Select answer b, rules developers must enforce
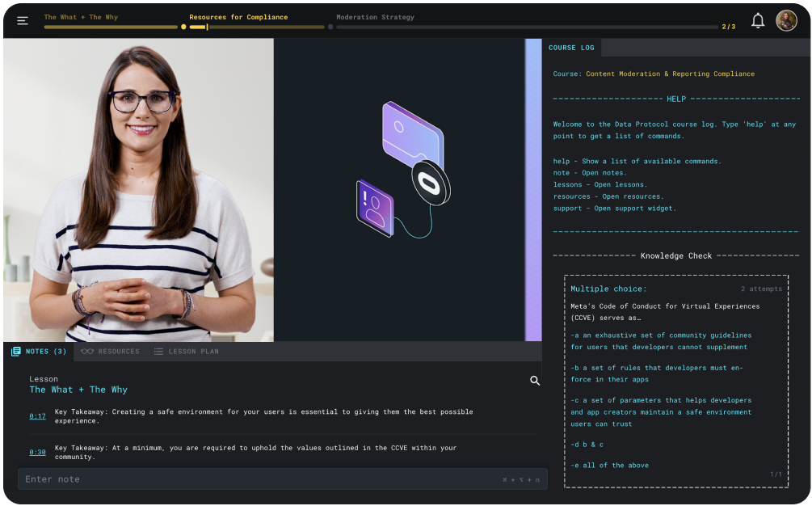 (x=656, y=373)
